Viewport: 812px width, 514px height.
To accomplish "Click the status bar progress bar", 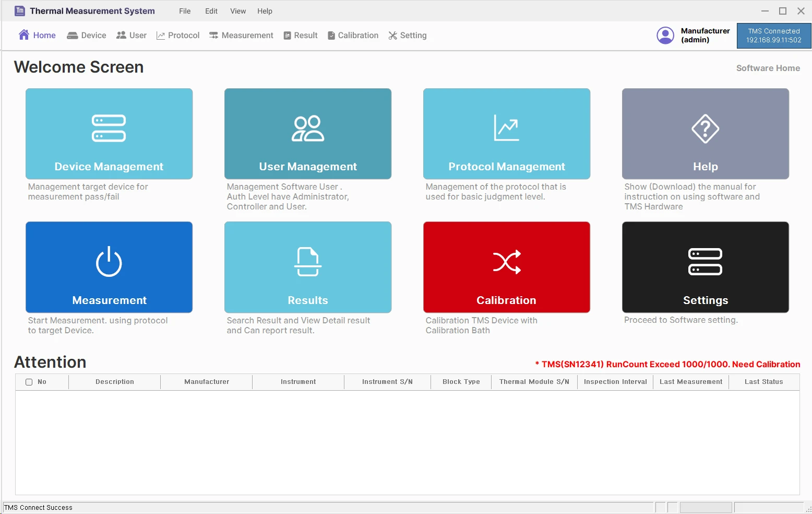I will 706,508.
